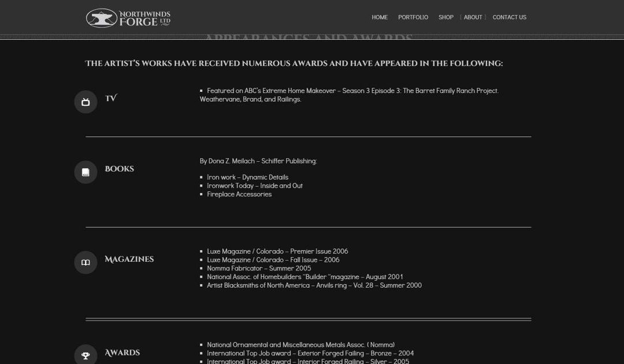Click the Awards trophy icon
This screenshot has height=364, width=624.
pyautogui.click(x=86, y=355)
